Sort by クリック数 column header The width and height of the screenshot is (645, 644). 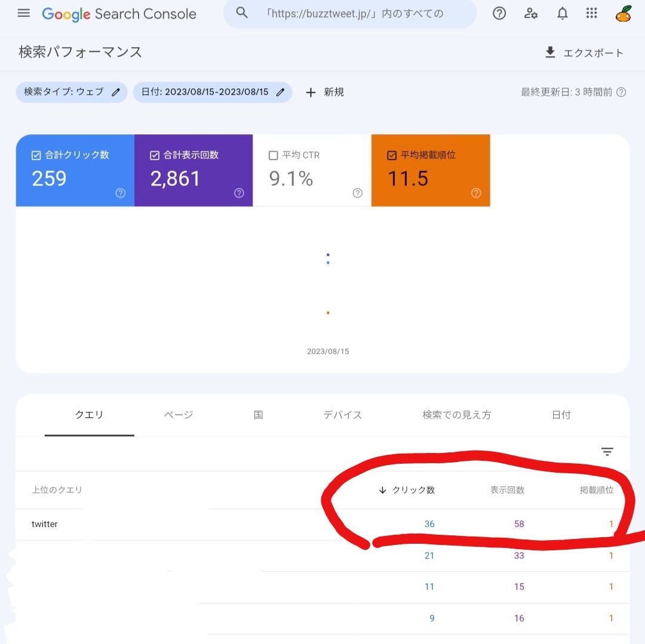[x=407, y=490]
